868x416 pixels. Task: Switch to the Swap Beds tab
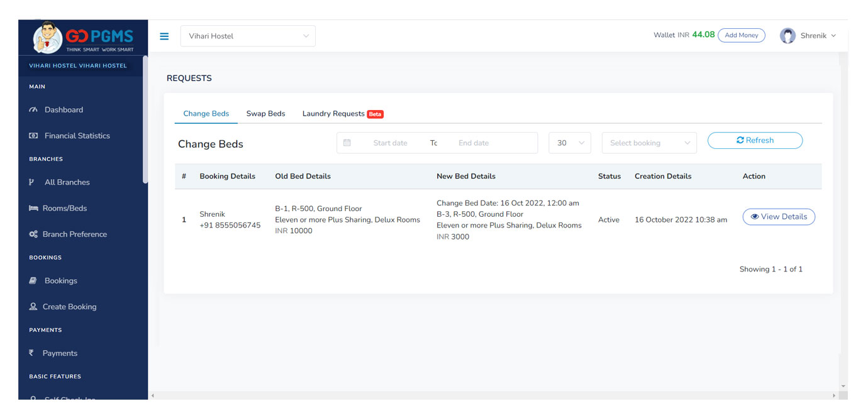pos(265,114)
